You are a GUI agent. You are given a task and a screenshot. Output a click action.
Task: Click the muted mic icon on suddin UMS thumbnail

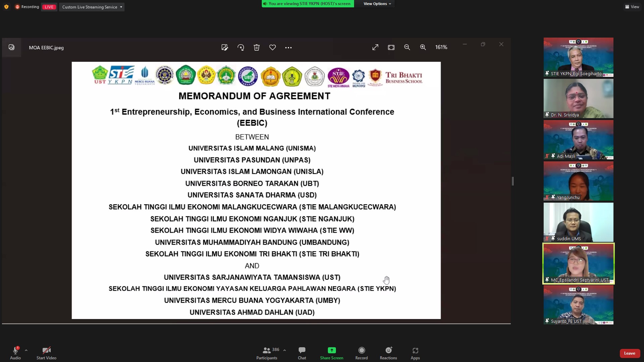547,239
